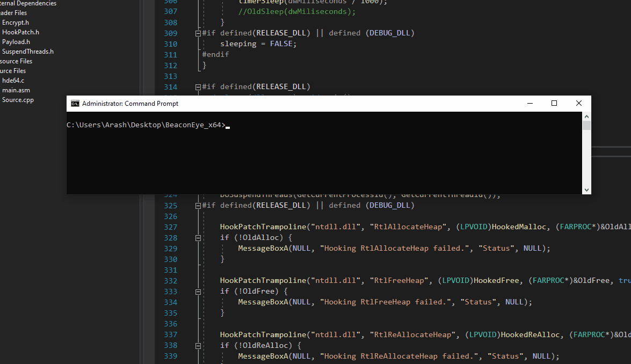Collapse the #if defined block at line 314

coord(198,87)
